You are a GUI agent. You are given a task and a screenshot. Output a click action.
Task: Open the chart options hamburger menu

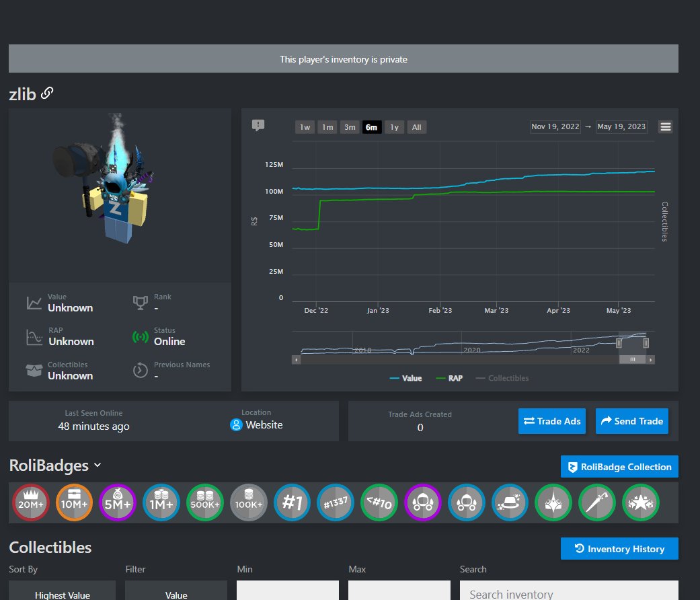click(x=665, y=126)
